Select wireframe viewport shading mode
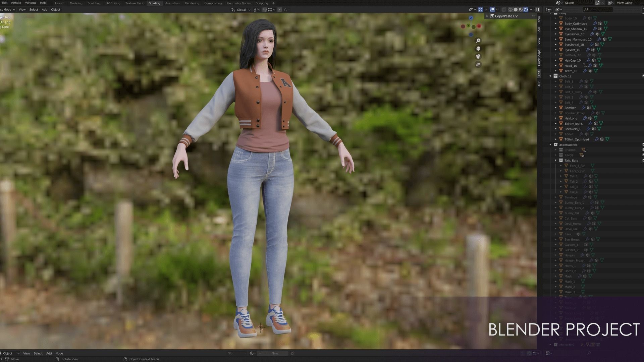Screen dimensions: 644x362 [x=511, y=10]
